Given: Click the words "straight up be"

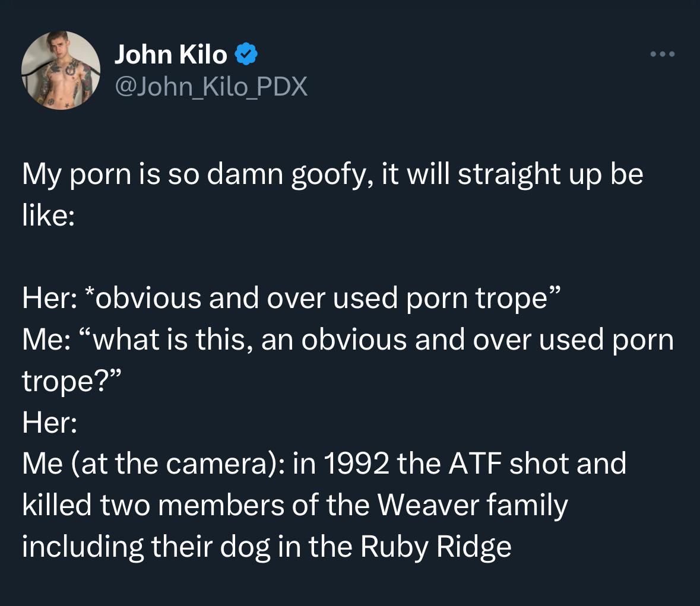Looking at the screenshot, I should 550,174.
